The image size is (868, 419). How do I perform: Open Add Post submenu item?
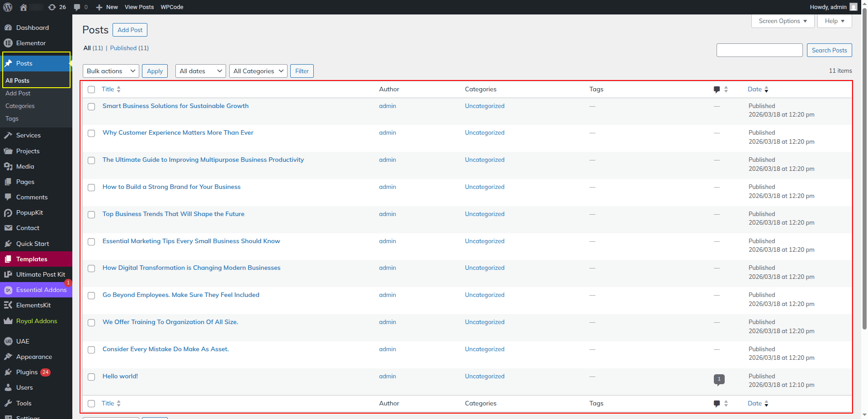18,93
